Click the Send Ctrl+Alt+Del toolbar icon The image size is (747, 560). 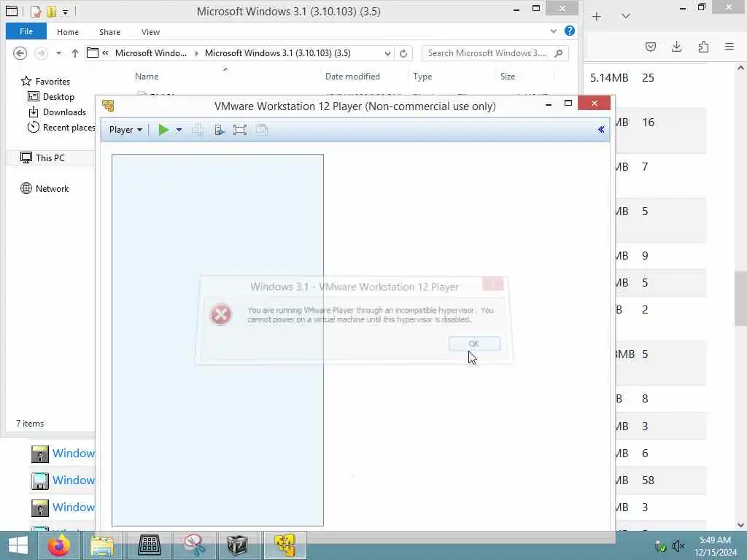click(x=198, y=130)
